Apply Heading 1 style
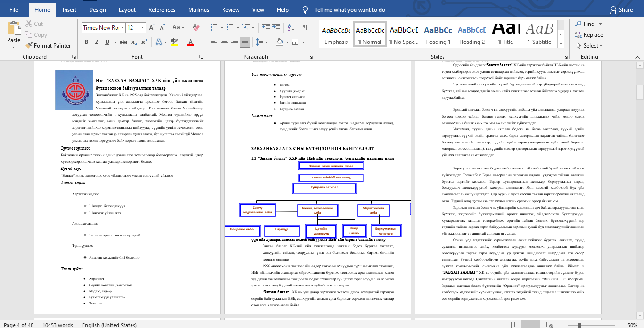The height and width of the screenshot is (328, 644). 438,34
